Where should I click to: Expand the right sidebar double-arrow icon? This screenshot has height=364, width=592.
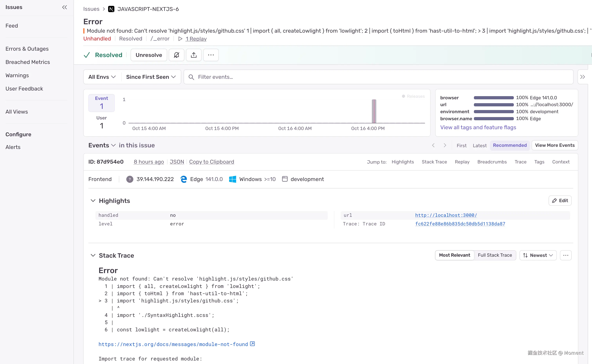pos(582,77)
